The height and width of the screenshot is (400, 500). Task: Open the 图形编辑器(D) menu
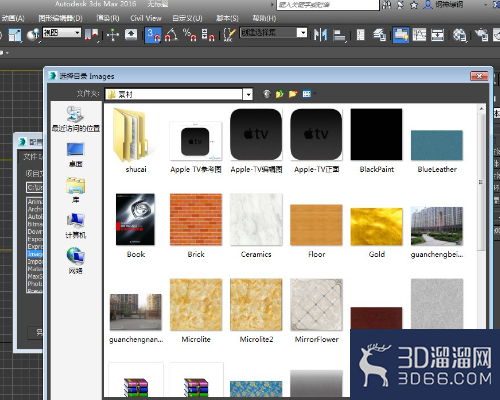(60, 18)
